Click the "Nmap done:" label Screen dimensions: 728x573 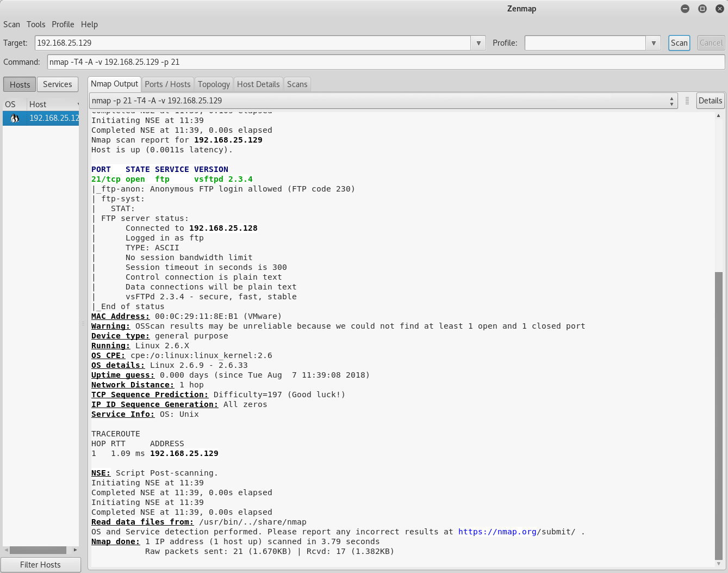click(x=115, y=541)
